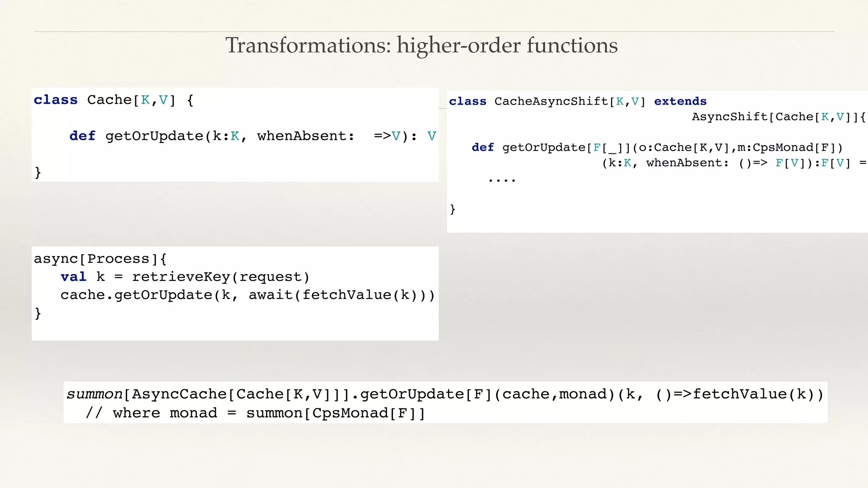Click the 'AsyncShift[Cache[K,V]]{' line
Viewport: 868px width, 488px height.
(779, 117)
